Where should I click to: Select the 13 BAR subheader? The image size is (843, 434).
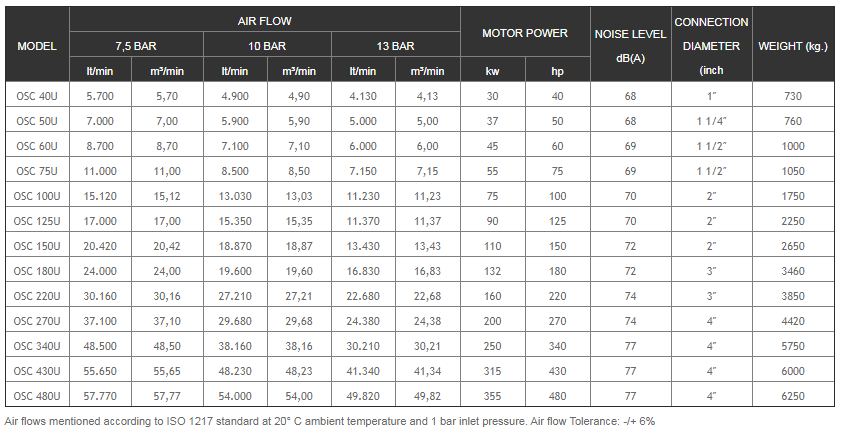tap(396, 46)
